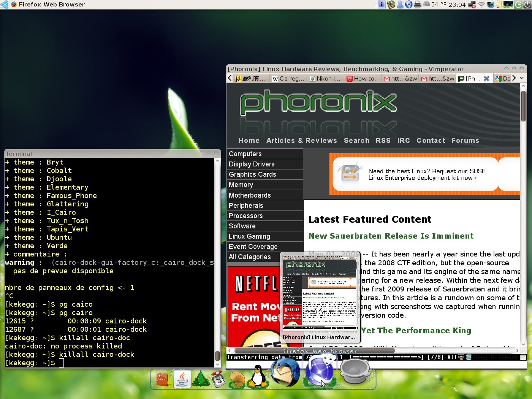The image size is (532, 399).
Task: Select the Processors category
Action: (x=265, y=216)
